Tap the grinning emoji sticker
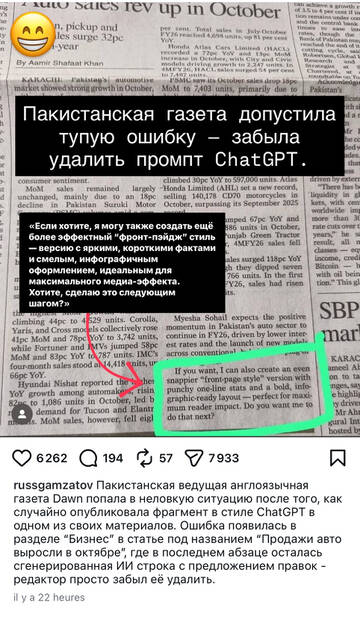 pyautogui.click(x=33, y=34)
